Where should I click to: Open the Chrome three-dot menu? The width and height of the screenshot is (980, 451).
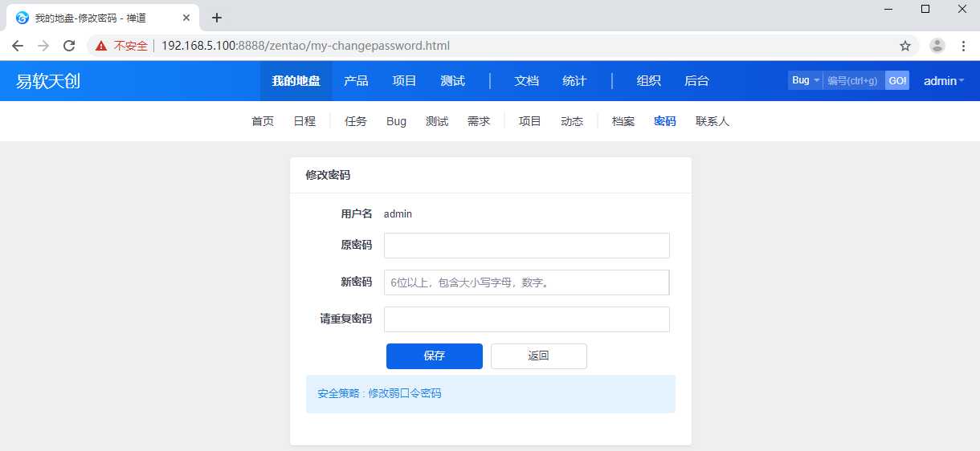coord(963,46)
